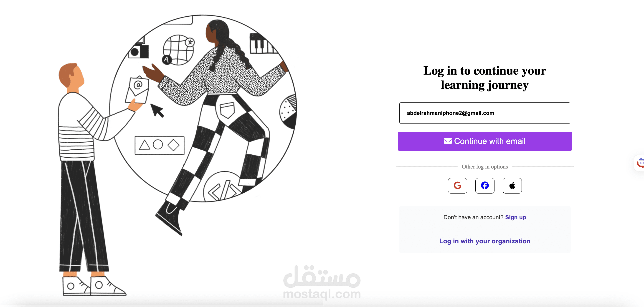Screen dimensions: 644x307
Task: Open Log in with your organization link
Action: tap(484, 241)
